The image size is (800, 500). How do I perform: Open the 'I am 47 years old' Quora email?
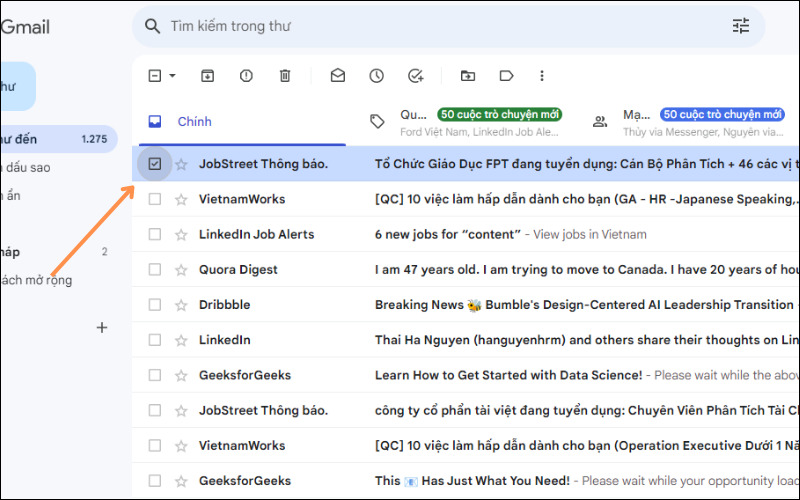pos(587,270)
